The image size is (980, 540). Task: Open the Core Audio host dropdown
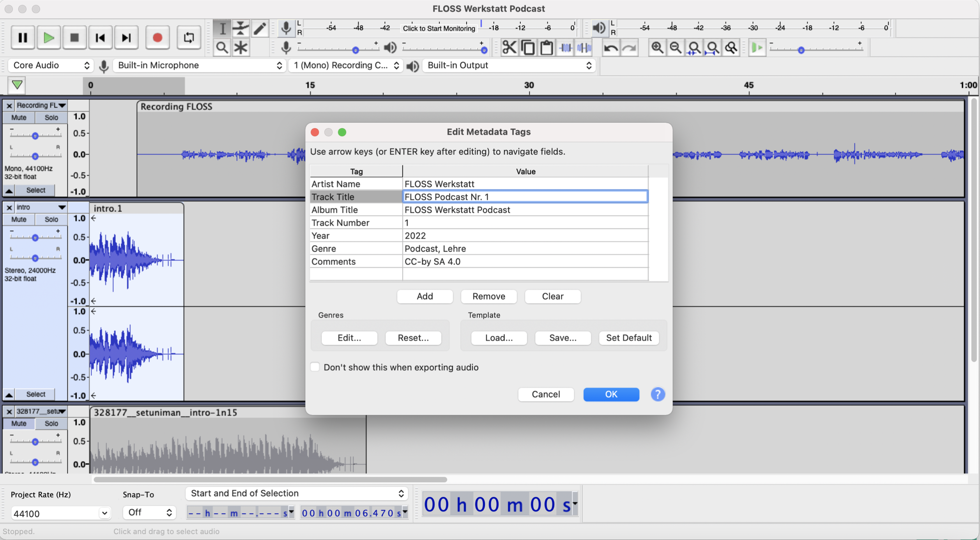pos(51,65)
